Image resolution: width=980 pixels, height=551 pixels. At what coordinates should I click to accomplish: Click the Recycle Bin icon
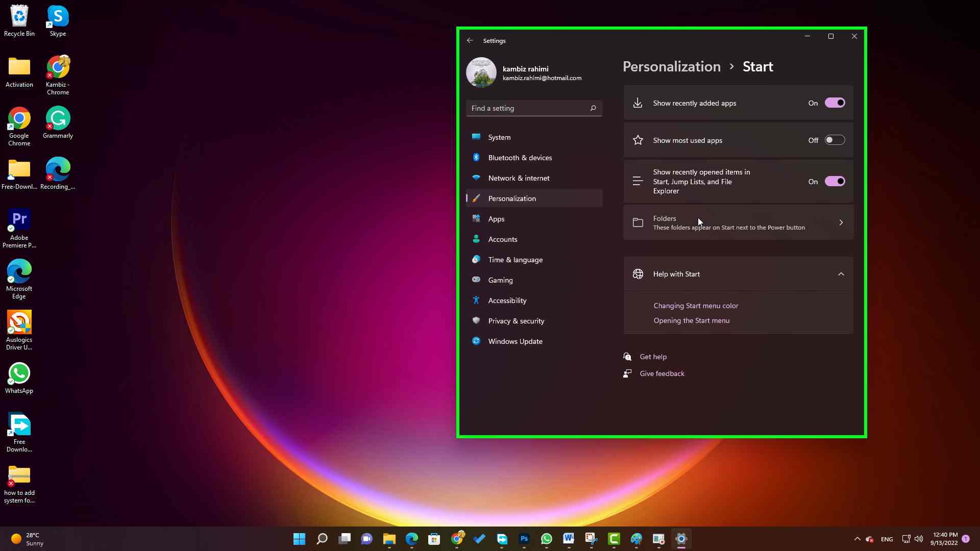tap(19, 15)
